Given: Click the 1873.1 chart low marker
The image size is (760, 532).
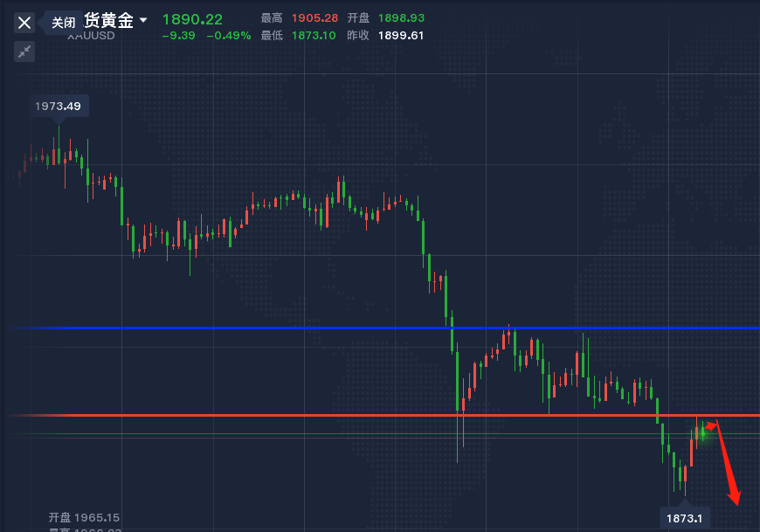Looking at the screenshot, I should [685, 518].
